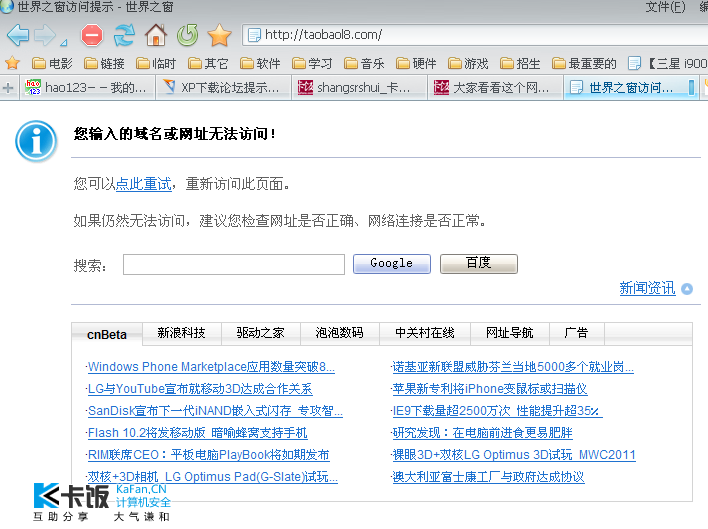The height and width of the screenshot is (529, 708).
Task: Click the new tab plus button
Action: pos(8,88)
